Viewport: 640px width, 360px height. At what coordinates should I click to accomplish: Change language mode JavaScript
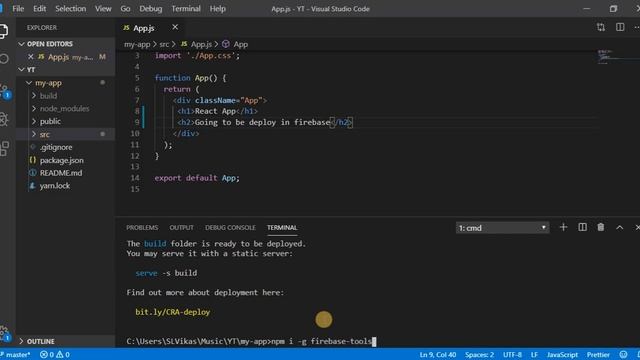[562, 355]
